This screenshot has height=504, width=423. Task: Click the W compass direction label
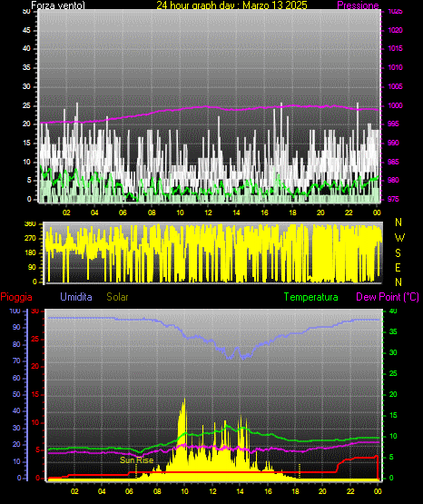tap(399, 238)
